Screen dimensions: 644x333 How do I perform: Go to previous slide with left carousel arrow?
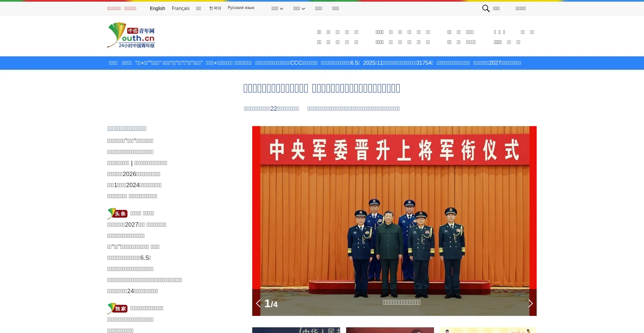pyautogui.click(x=258, y=303)
